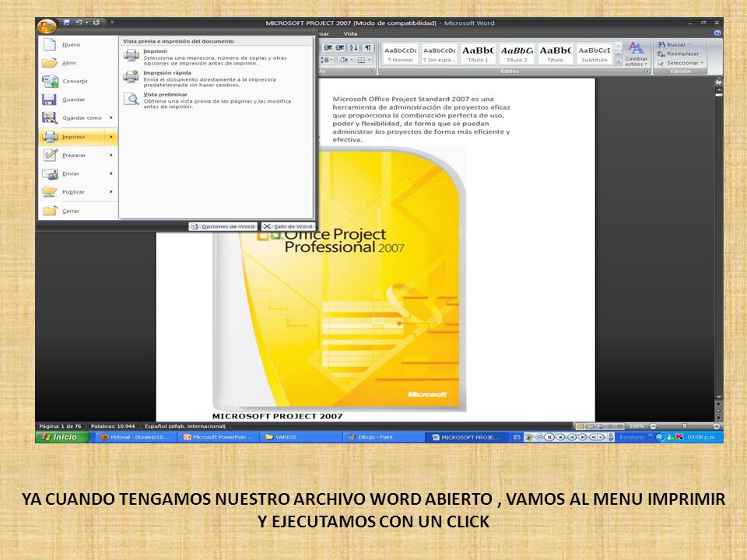This screenshot has width=747, height=560.
Task: Choose Abrir in the Office menu
Action: (x=78, y=63)
